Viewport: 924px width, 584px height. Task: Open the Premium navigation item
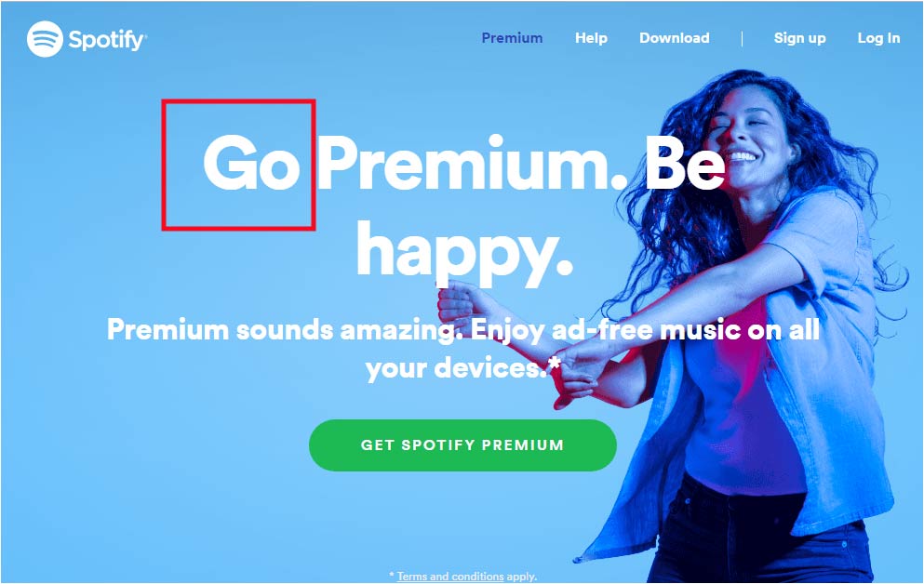click(512, 38)
